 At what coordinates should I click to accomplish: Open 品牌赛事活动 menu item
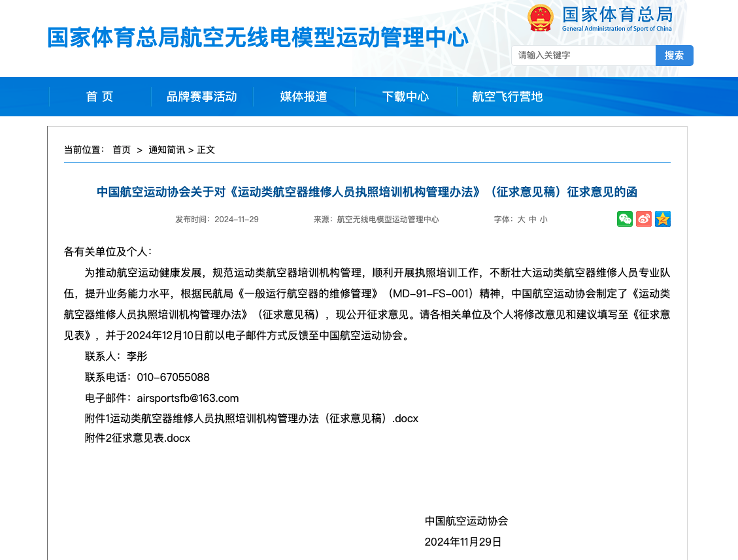pos(201,97)
